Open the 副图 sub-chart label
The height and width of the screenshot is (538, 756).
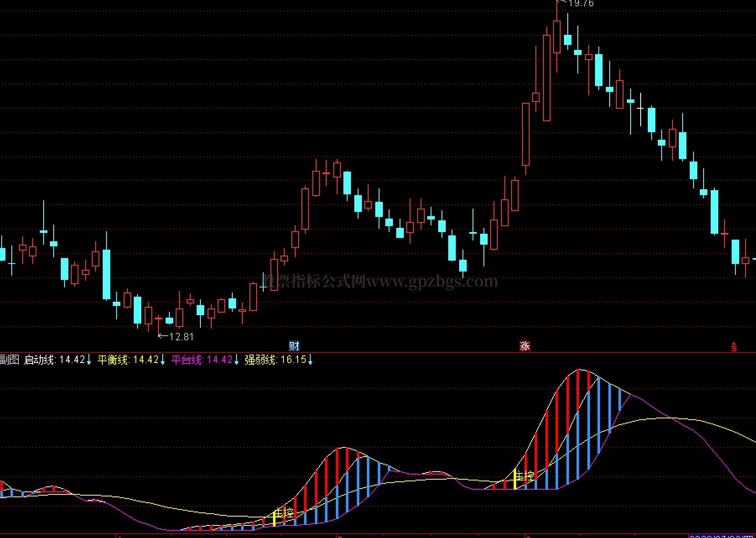[x=10, y=360]
